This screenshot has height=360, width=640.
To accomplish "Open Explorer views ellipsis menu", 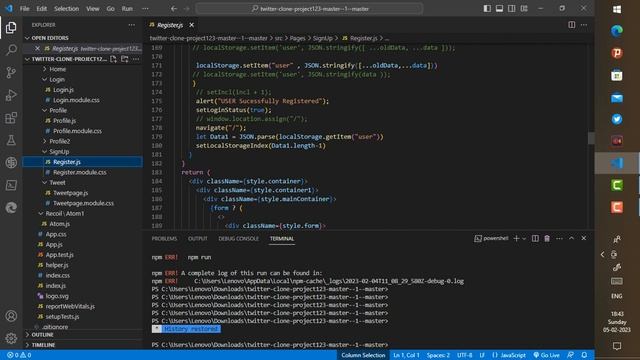I will pyautogui.click(x=131, y=25).
